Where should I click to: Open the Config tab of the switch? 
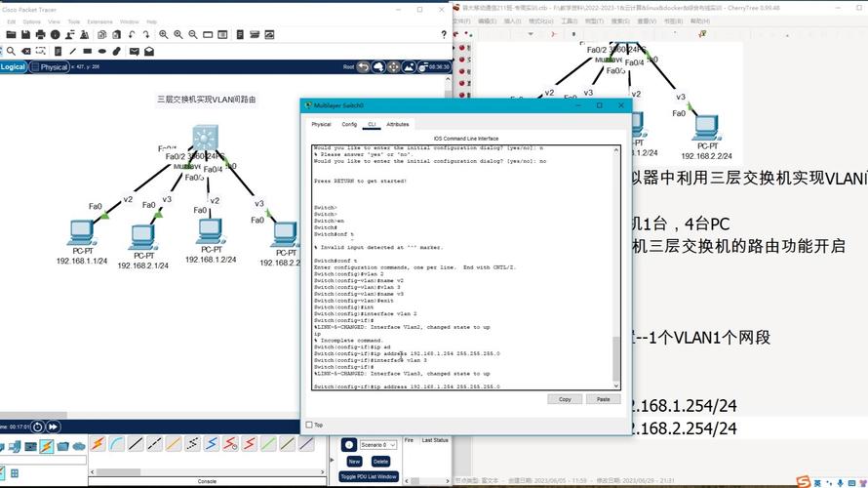click(x=349, y=125)
